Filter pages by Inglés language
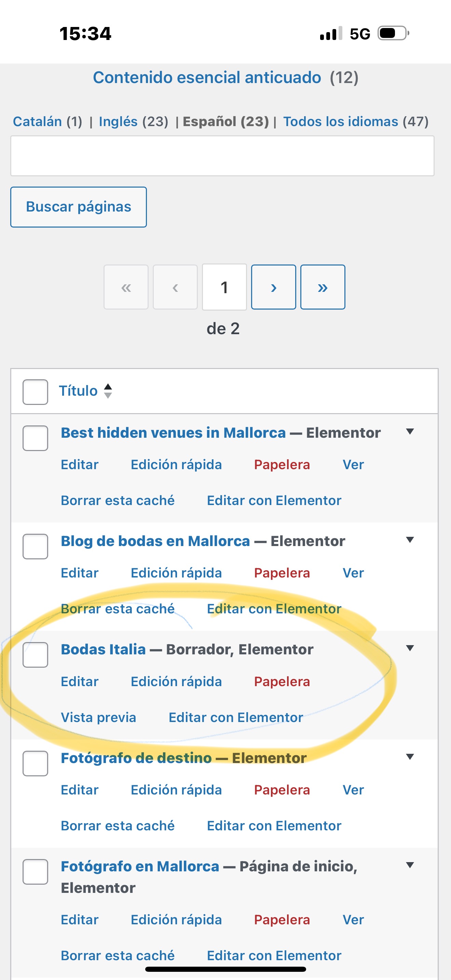The image size is (451, 980). tap(118, 121)
